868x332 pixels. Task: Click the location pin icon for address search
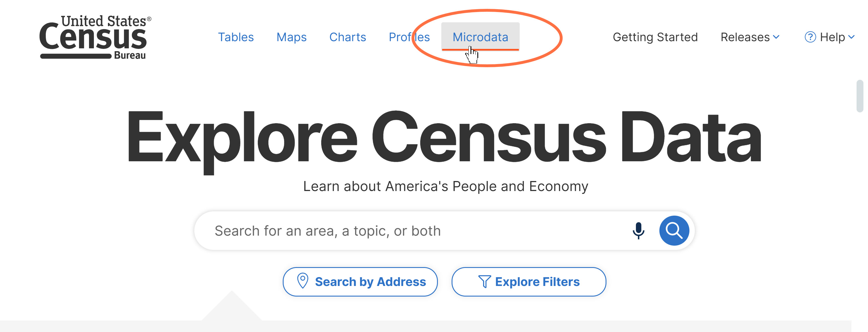pos(302,281)
